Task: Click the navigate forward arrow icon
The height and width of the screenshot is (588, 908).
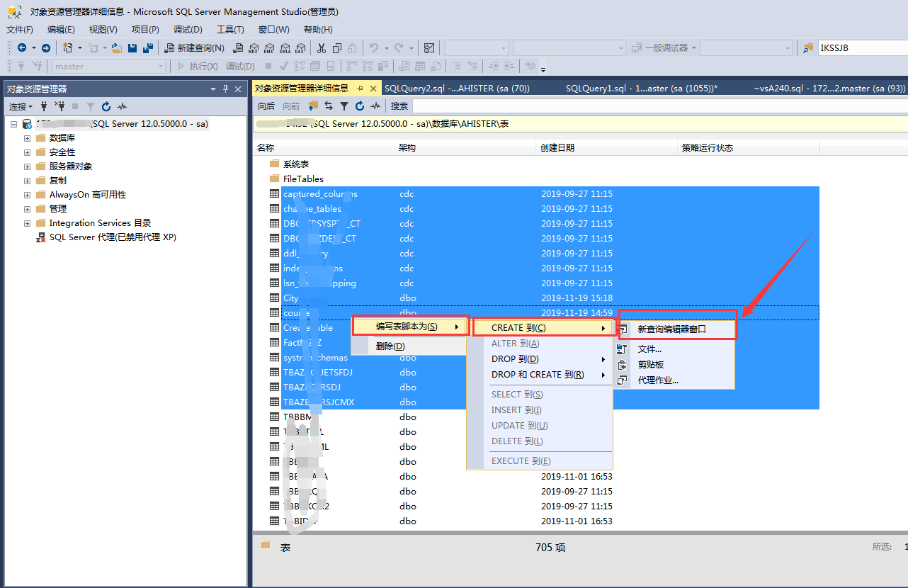Action: point(46,48)
